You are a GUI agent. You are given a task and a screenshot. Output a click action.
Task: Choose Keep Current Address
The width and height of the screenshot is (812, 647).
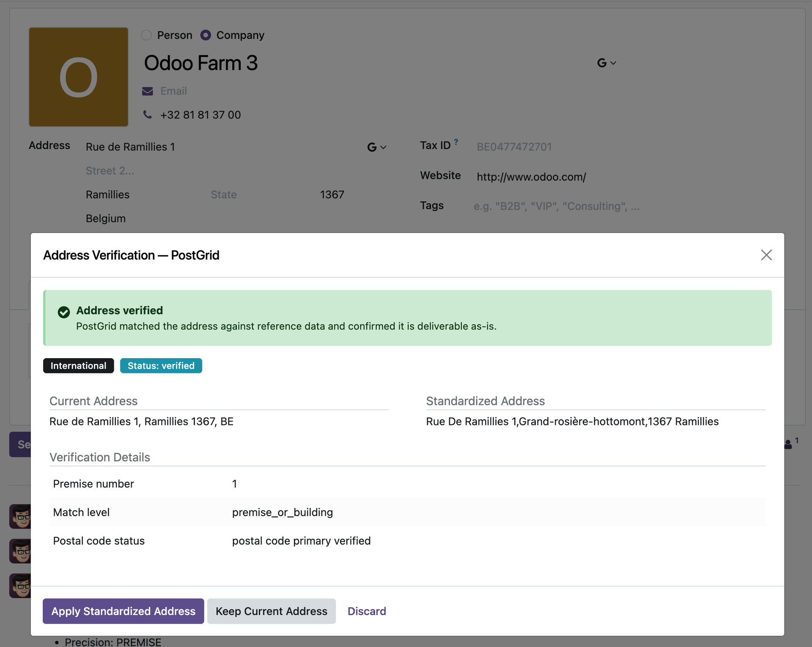[x=271, y=611]
